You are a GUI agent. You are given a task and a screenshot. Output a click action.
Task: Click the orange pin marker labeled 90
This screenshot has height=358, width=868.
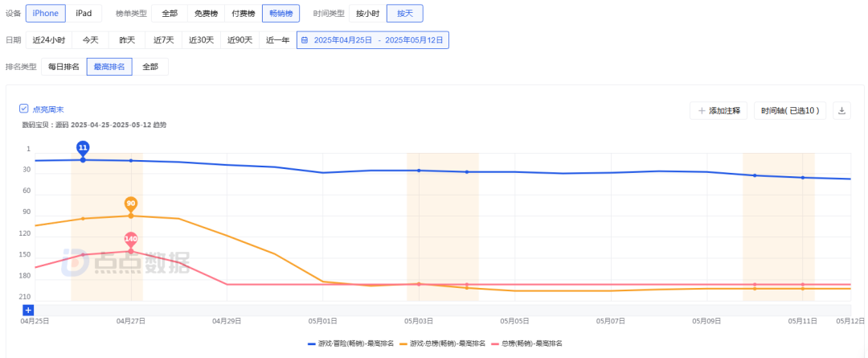(x=131, y=204)
